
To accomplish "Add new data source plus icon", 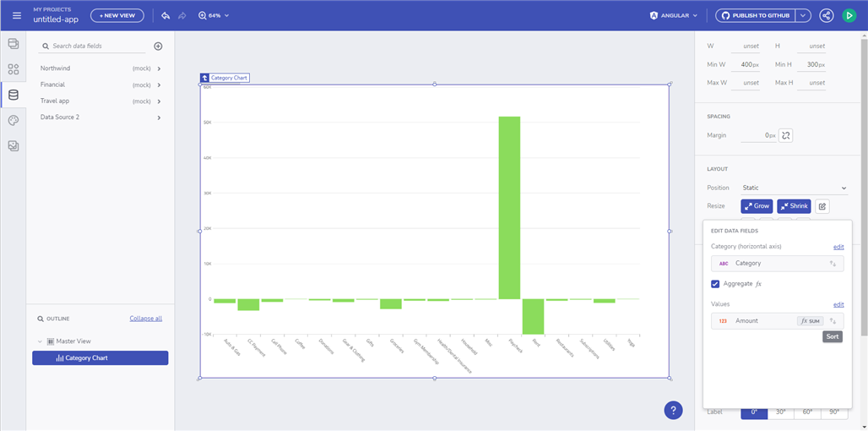I will [x=158, y=46].
